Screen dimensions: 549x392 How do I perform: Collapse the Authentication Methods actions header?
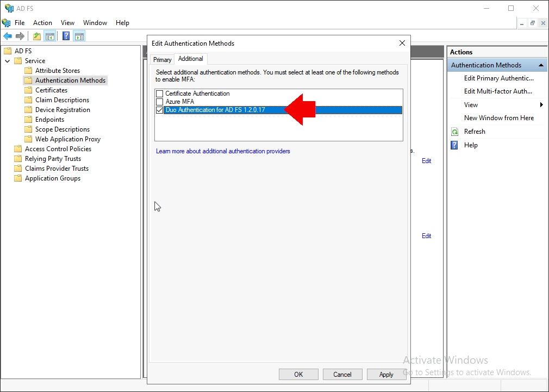[541, 65]
